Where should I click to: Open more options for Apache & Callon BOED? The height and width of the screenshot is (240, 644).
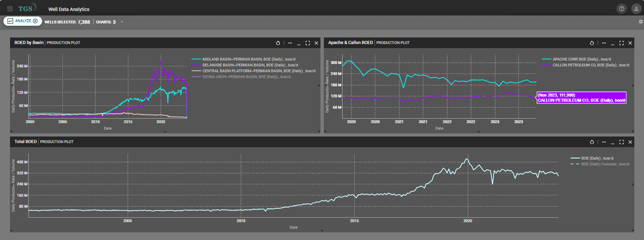coord(604,43)
